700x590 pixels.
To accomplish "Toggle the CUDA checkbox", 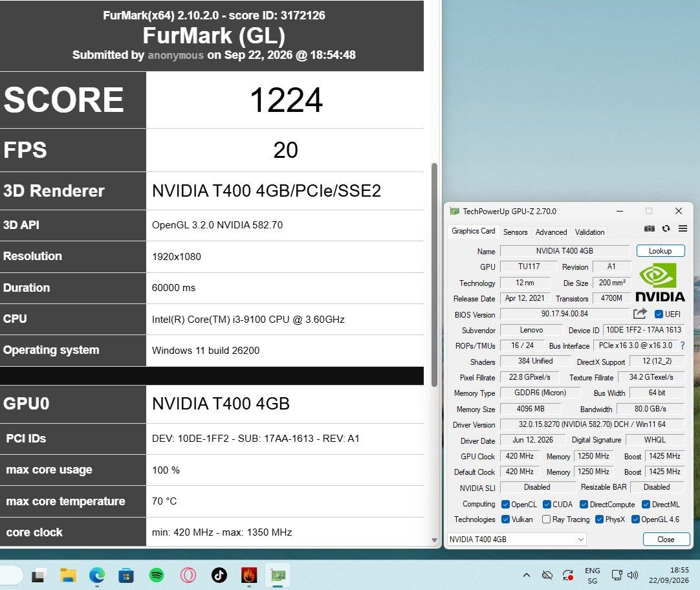I will 547,505.
